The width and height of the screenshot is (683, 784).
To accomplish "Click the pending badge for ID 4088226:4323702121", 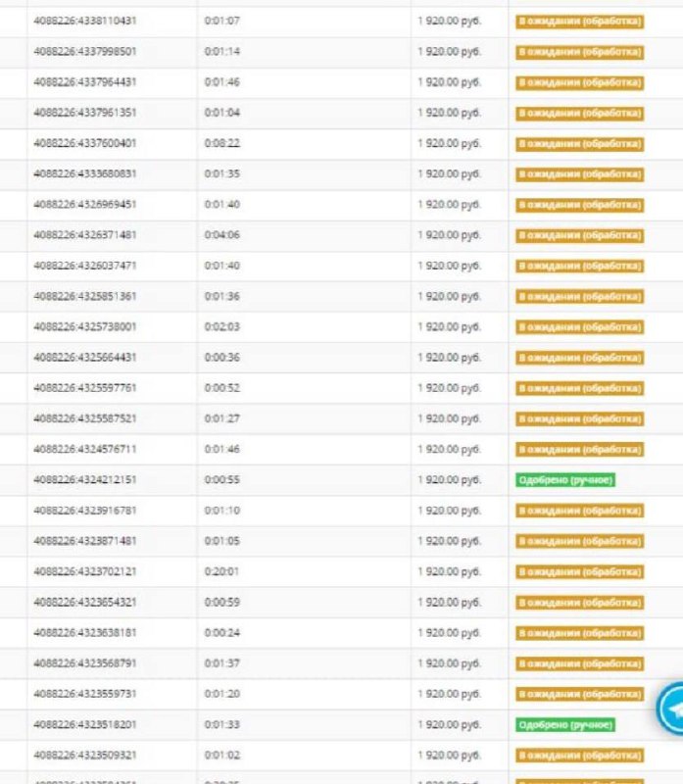I will [x=580, y=572].
